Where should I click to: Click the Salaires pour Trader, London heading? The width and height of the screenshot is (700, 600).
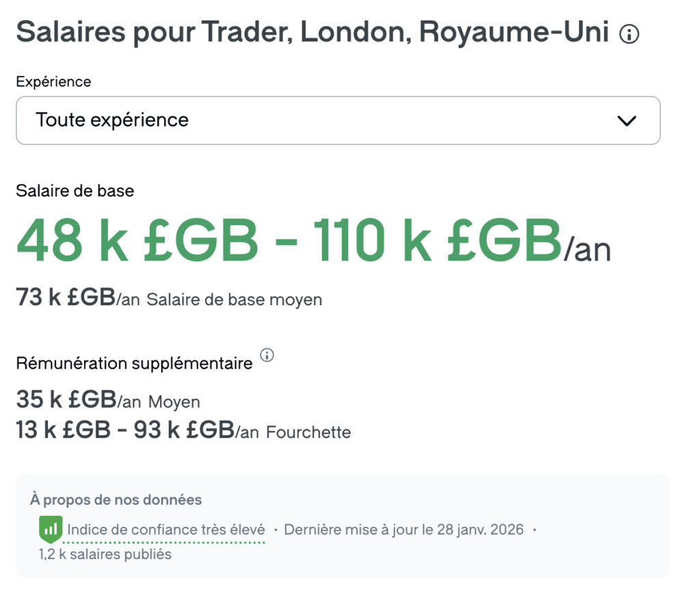312,32
